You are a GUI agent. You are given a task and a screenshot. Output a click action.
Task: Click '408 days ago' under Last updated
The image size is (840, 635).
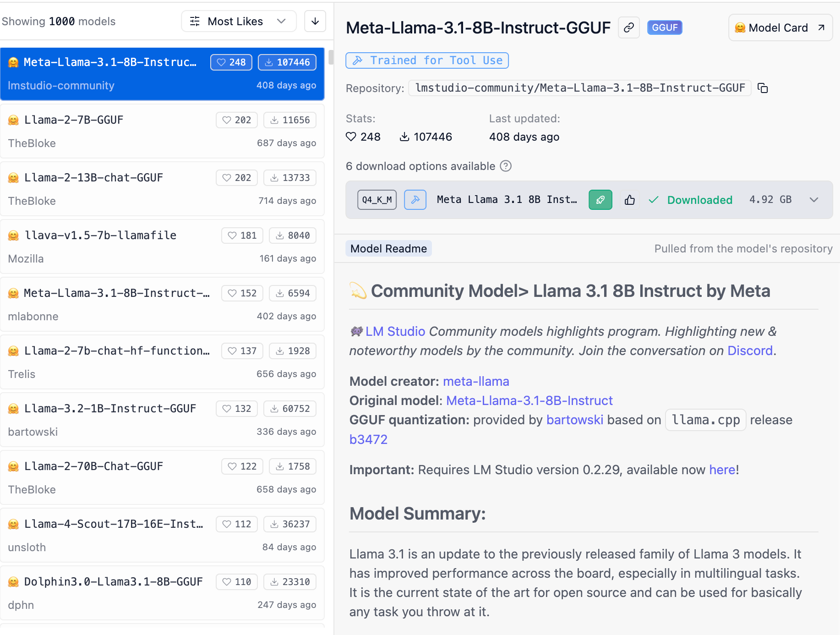coord(524,137)
